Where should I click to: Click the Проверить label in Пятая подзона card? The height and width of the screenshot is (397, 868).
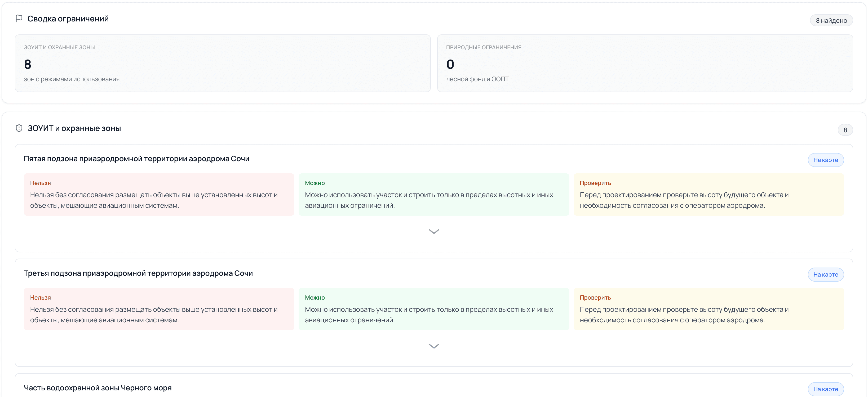[x=595, y=183]
